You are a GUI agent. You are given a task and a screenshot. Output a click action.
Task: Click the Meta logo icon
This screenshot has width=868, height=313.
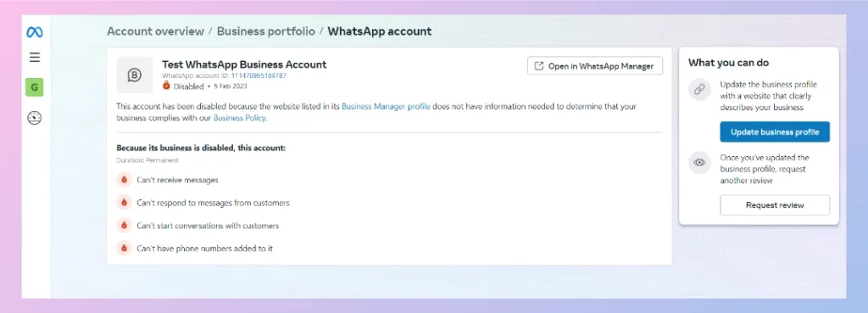(34, 33)
